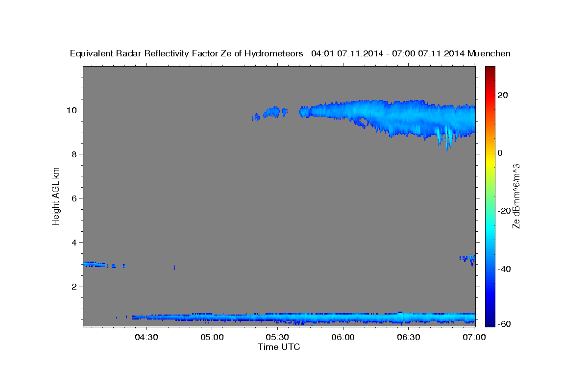Click the colorbar label 'Ze dBmm^6/m^3'

pyautogui.click(x=516, y=196)
